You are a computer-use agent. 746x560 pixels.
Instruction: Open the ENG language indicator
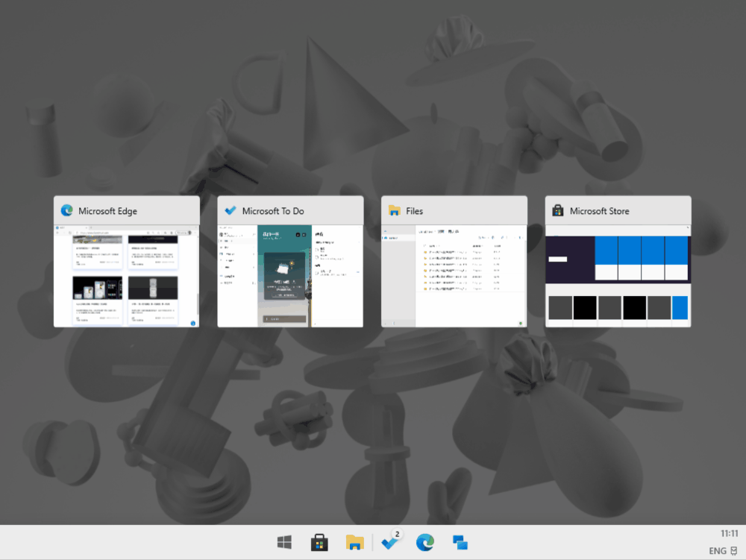coord(717,552)
